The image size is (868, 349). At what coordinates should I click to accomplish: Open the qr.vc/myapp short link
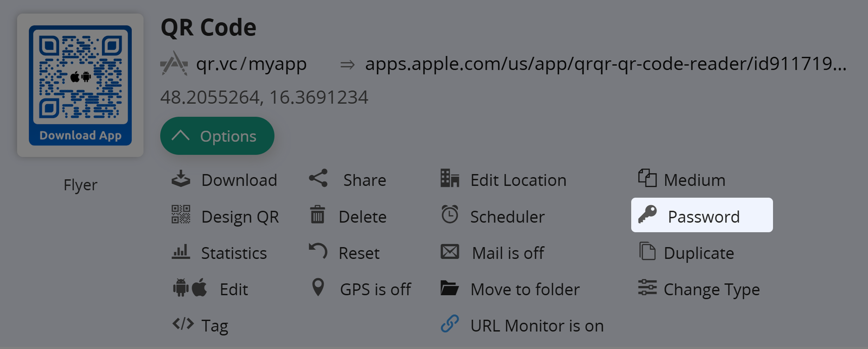[251, 64]
